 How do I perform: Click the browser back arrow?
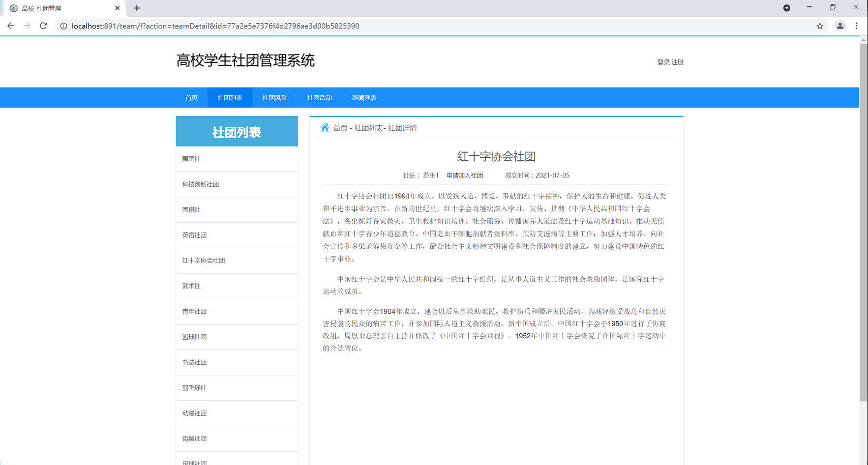[11, 26]
